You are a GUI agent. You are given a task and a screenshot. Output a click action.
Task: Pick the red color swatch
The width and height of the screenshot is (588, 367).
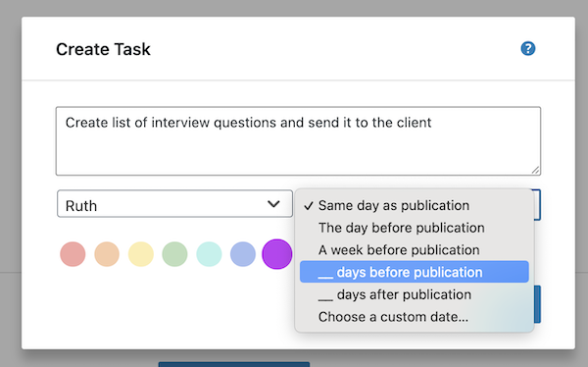point(73,254)
